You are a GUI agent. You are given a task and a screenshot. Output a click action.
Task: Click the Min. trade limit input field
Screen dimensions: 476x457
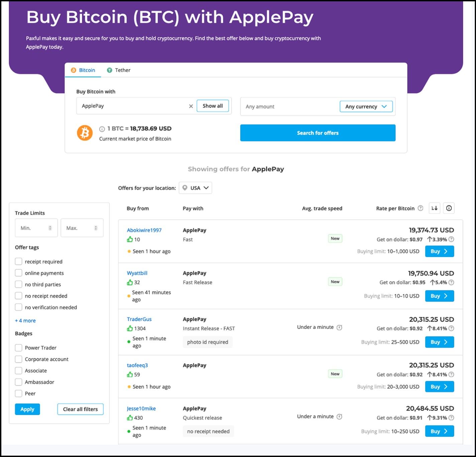(x=33, y=228)
